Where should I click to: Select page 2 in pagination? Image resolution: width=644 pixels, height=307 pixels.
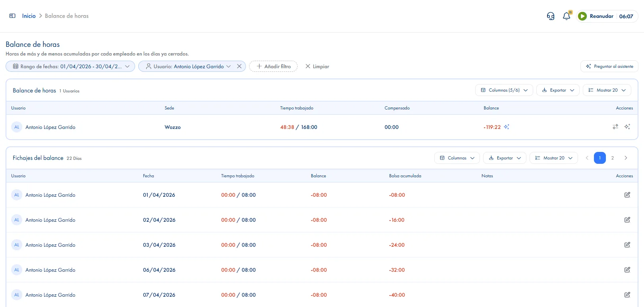pyautogui.click(x=613, y=158)
